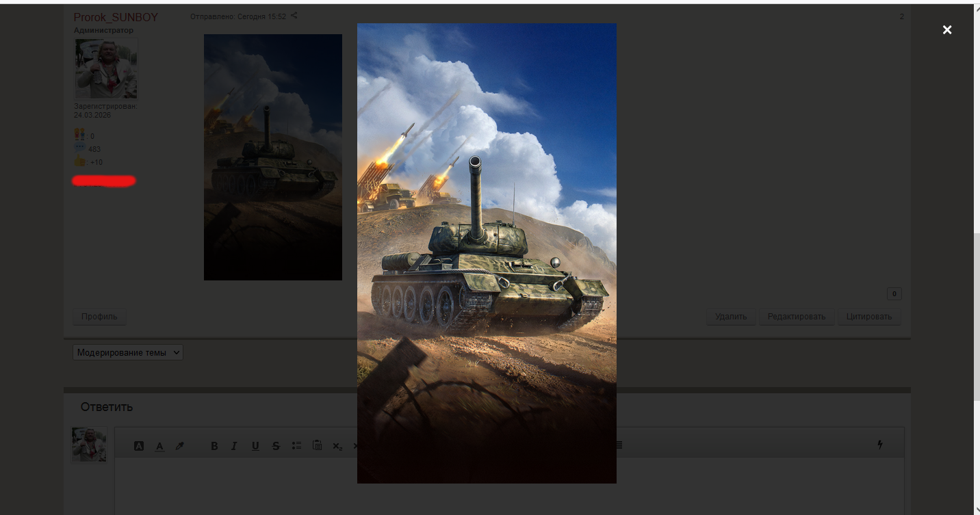This screenshot has height=515, width=980.
Task: Click the avatar beside the reply editor
Action: [x=89, y=445]
